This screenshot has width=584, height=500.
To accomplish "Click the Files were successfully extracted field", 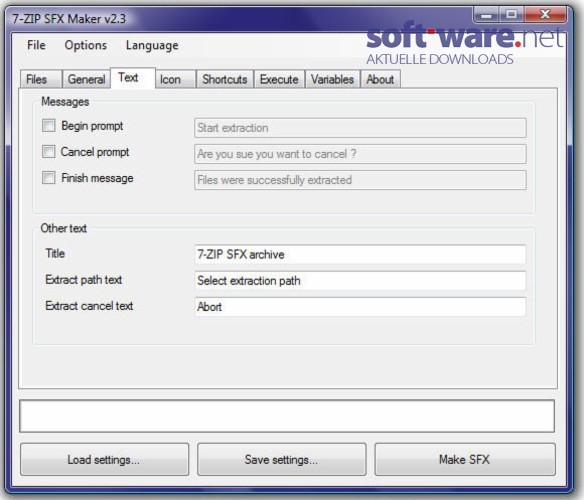I will click(360, 180).
